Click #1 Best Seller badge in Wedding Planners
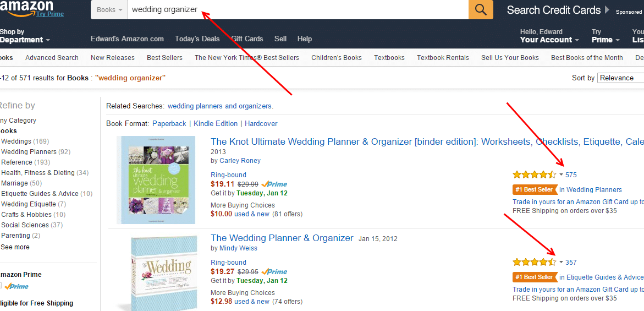Screen dimensions: 644x311 [x=535, y=190]
